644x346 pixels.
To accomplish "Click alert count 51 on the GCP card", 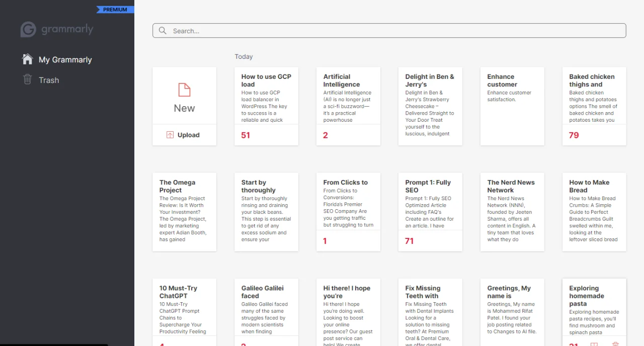I will click(x=246, y=135).
